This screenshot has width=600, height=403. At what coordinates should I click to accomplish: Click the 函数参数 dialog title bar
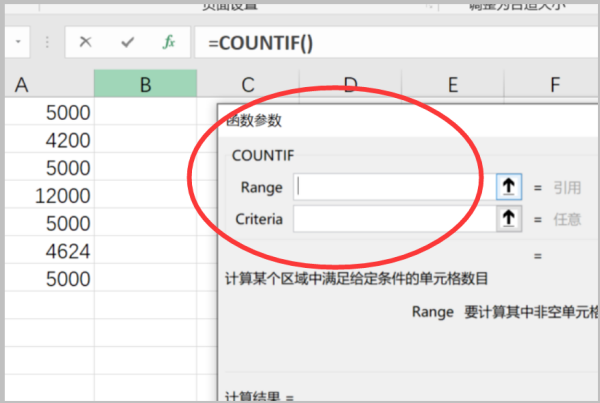pos(408,121)
